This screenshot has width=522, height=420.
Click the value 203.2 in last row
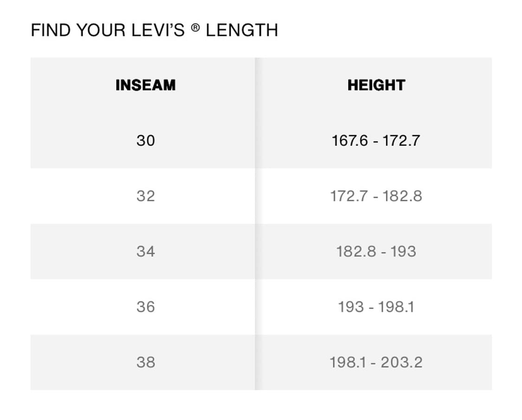pyautogui.click(x=401, y=362)
